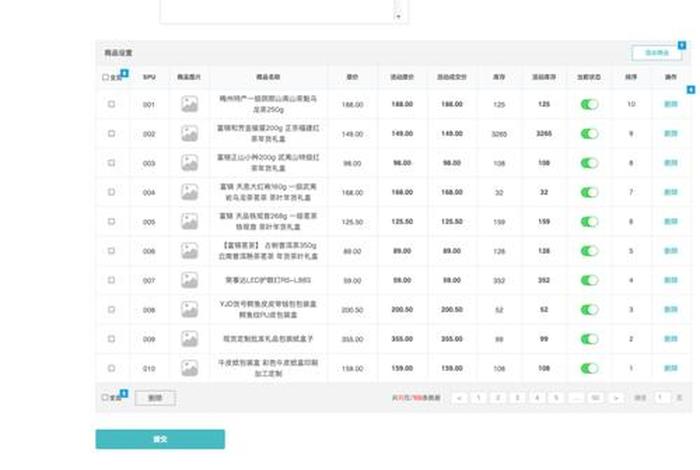This screenshot has height=470, width=700.
Task: Tick the checkbox for SPU 010 row
Action: [x=112, y=368]
